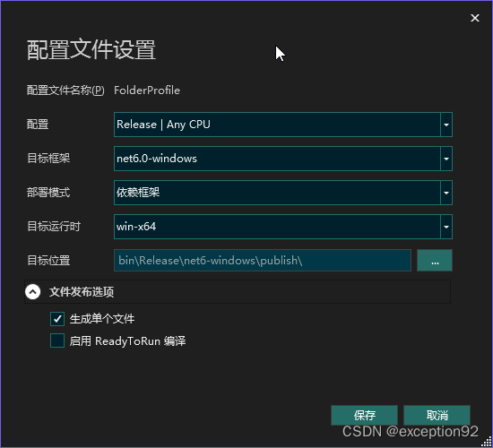Click the 目标框架 label
Viewport: 493px width, 448px height.
[48, 158]
